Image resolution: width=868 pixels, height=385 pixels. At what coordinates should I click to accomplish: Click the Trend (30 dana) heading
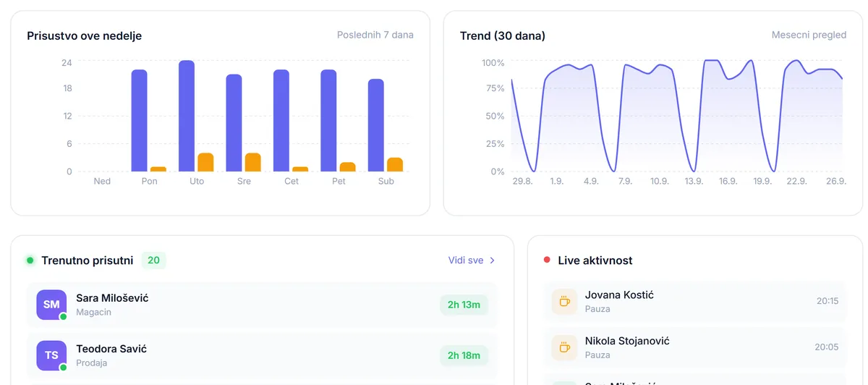click(x=503, y=35)
